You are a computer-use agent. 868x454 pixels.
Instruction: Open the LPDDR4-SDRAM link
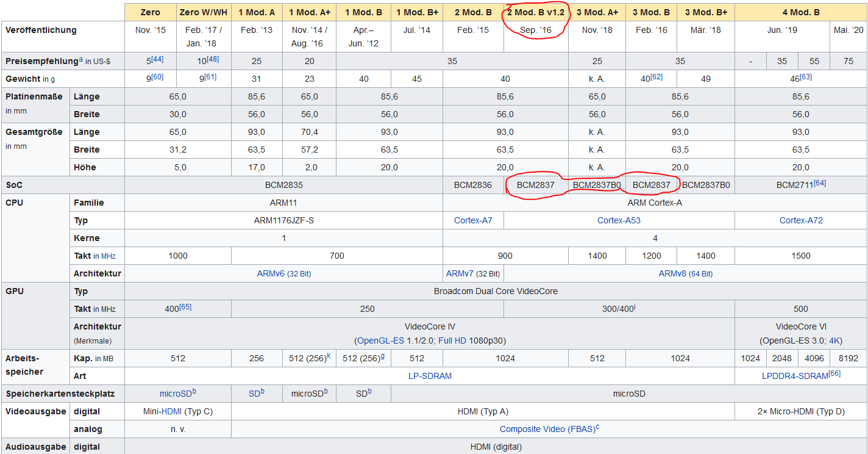click(795, 376)
